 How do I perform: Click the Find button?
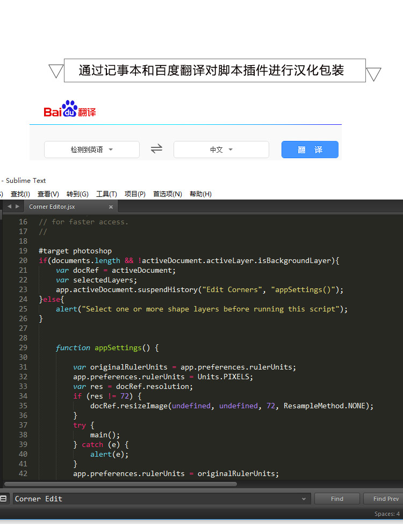[x=337, y=499]
